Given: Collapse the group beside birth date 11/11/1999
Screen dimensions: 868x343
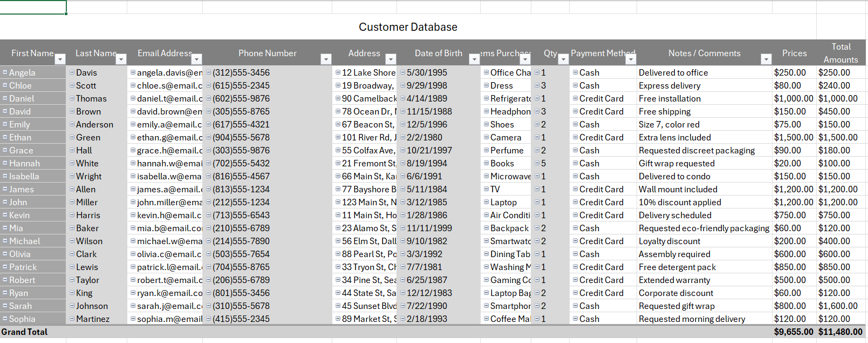Looking at the screenshot, I should click(402, 227).
